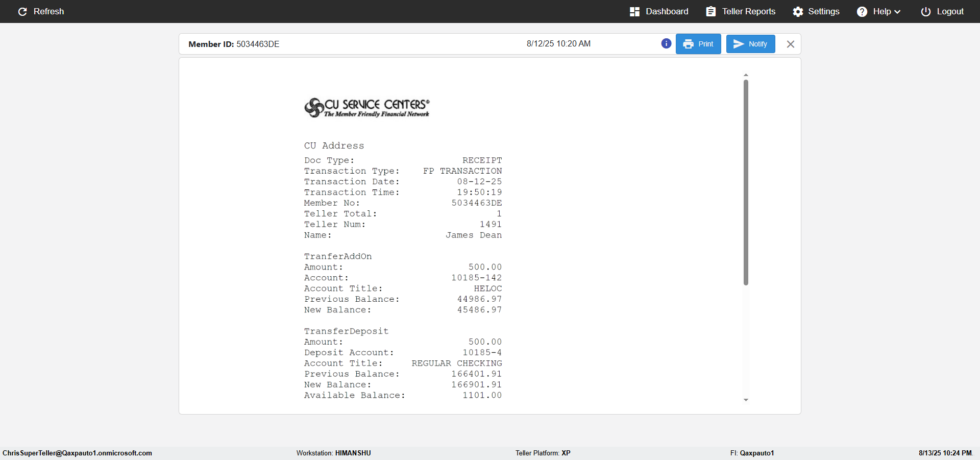Click the James Dean name value
980x460 pixels.
point(474,235)
